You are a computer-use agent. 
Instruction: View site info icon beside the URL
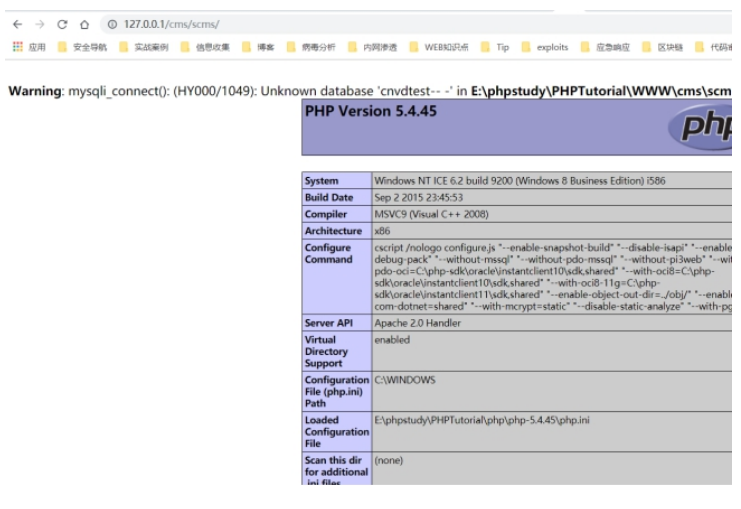[112, 24]
